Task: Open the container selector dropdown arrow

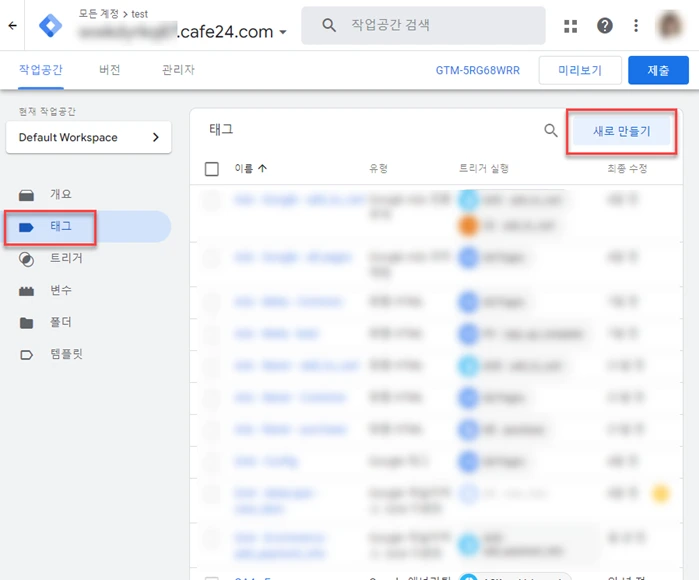Action: coord(283,32)
